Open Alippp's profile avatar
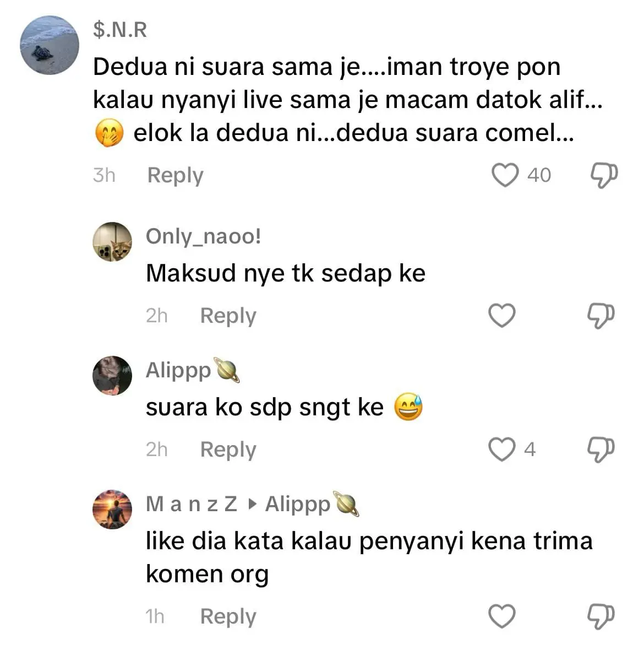This screenshot has height=650, width=644. tap(112, 376)
